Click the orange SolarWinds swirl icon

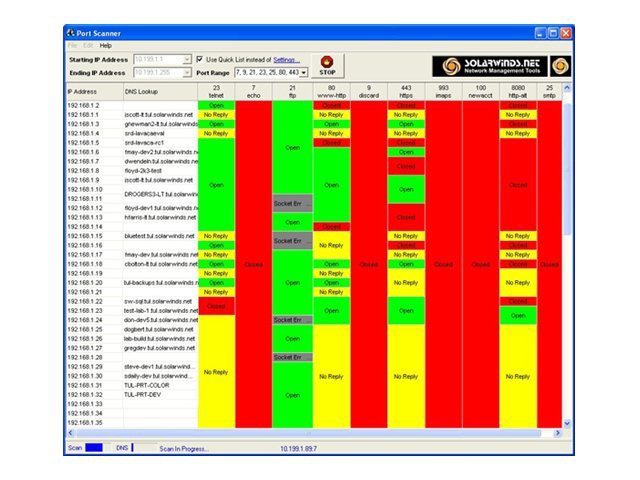561,66
